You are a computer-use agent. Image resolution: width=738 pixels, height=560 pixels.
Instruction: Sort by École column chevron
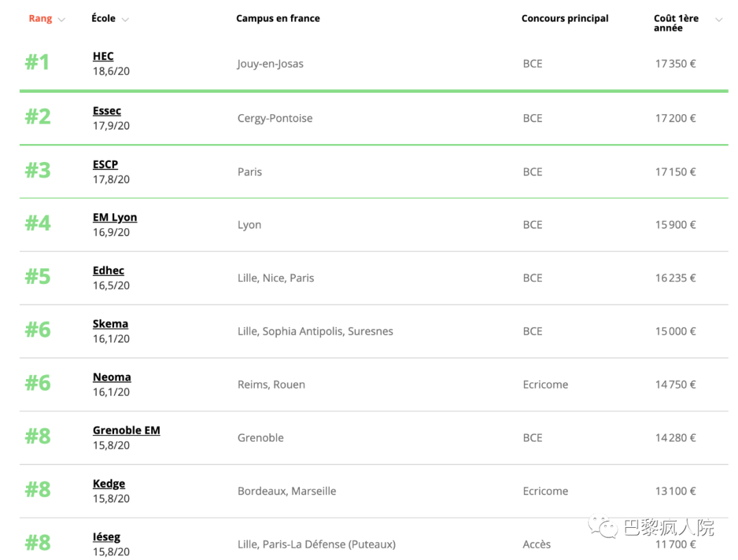click(x=125, y=20)
